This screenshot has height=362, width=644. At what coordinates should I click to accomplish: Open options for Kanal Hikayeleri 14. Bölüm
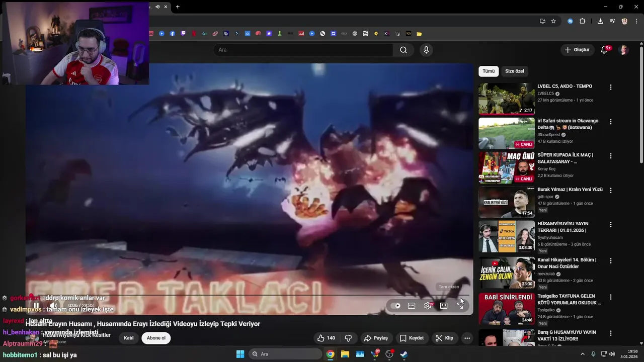coord(611,261)
